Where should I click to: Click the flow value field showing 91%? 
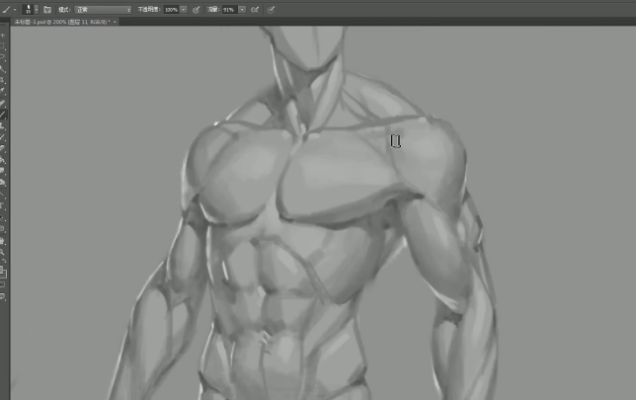(228, 9)
